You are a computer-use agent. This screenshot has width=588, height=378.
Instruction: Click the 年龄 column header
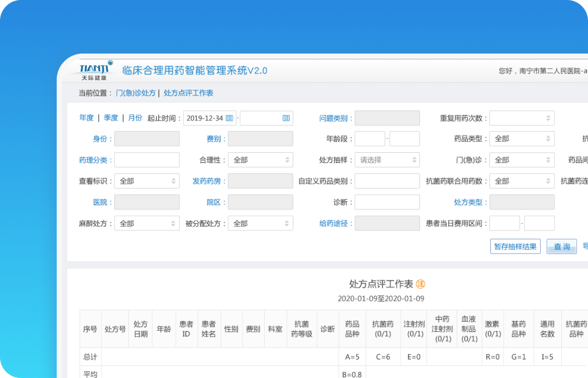tap(164, 329)
